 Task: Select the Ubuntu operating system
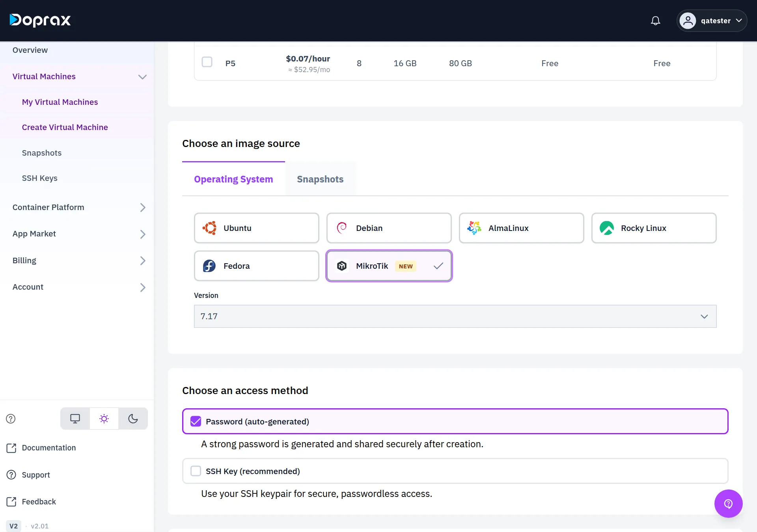257,228
